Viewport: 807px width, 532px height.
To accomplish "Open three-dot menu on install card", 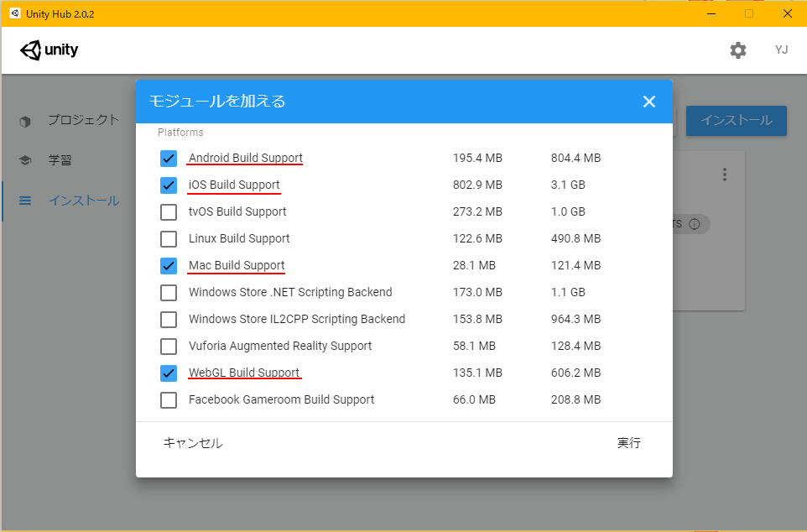I will click(x=725, y=175).
